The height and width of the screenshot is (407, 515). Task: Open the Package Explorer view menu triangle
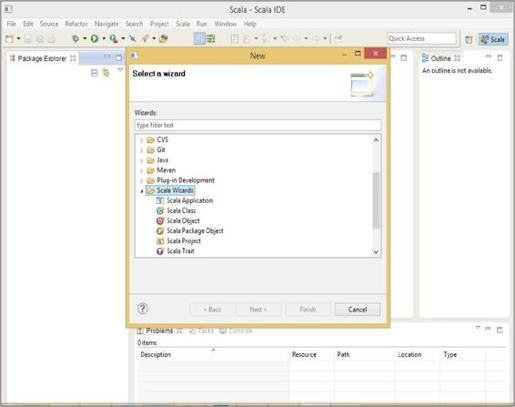coord(120,70)
